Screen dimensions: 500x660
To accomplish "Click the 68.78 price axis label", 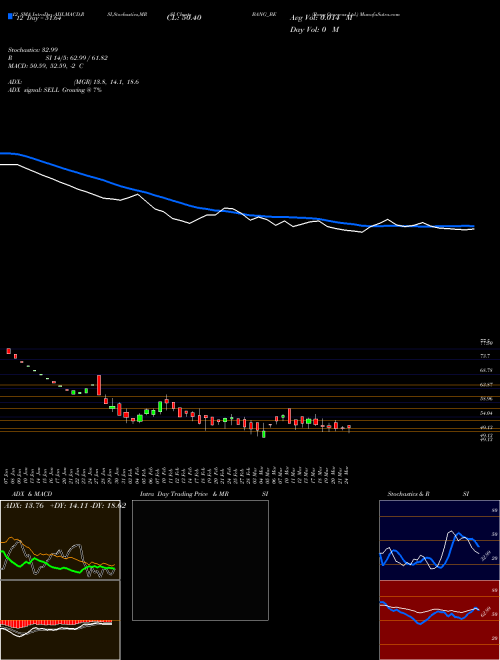I will [486, 370].
